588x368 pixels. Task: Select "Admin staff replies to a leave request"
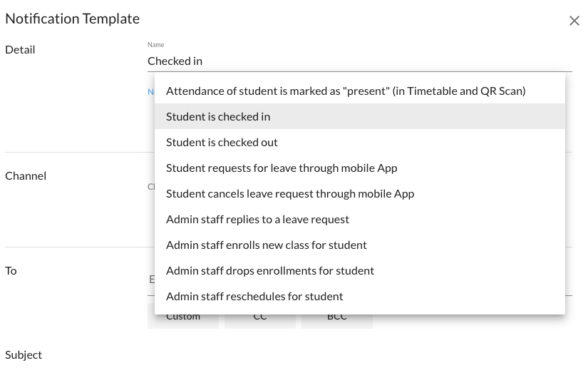pos(257,220)
